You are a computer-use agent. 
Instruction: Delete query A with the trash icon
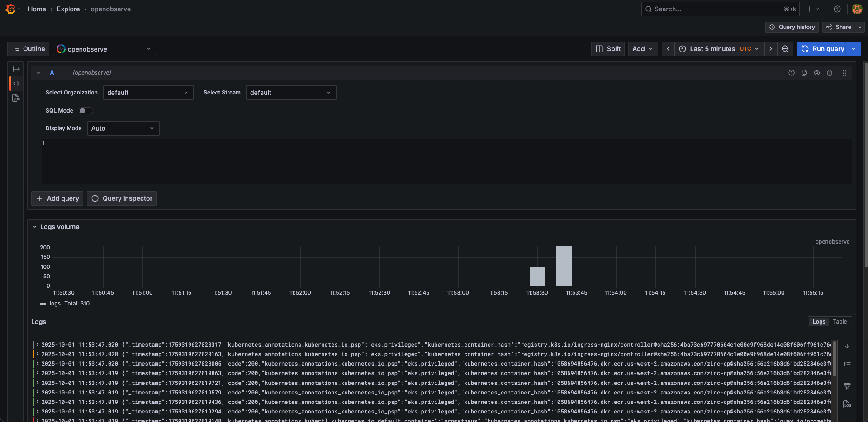830,73
